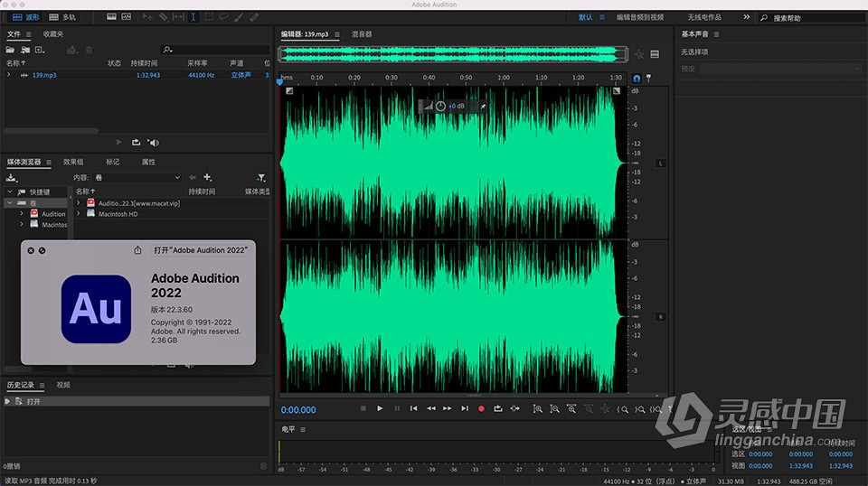The width and height of the screenshot is (868, 486).
Task: Open the 媒体浏览器 panel menu
Action: pos(49,163)
